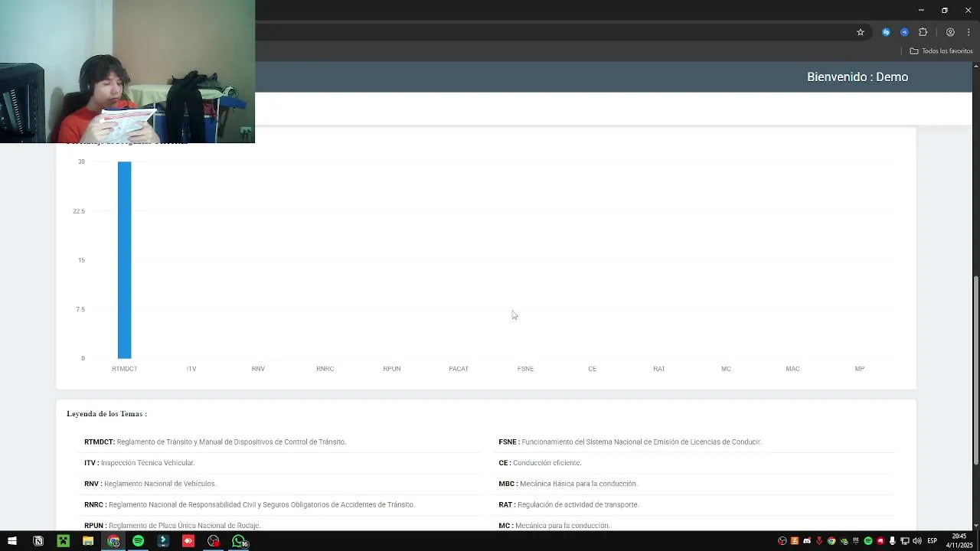Bookmark this page with the star icon

coord(861,32)
